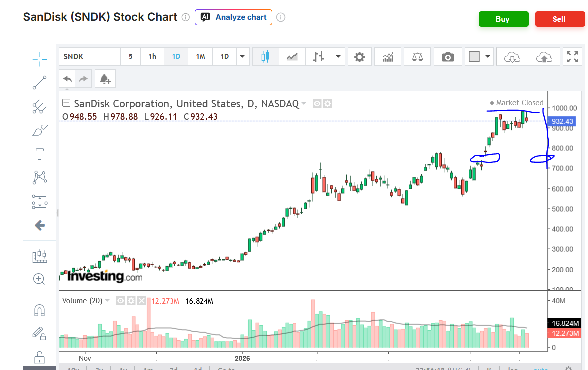Expand the time interval dropdown arrow
Screen dimensions: 588x370
click(242, 57)
